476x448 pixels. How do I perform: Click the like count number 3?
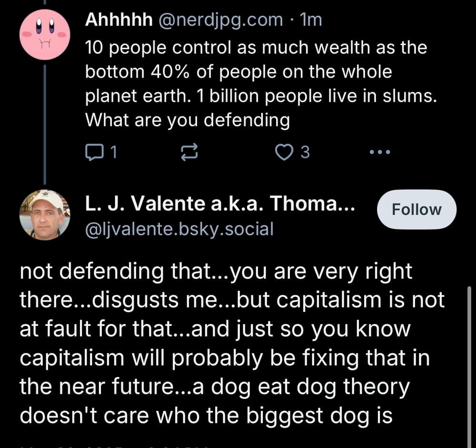[305, 152]
